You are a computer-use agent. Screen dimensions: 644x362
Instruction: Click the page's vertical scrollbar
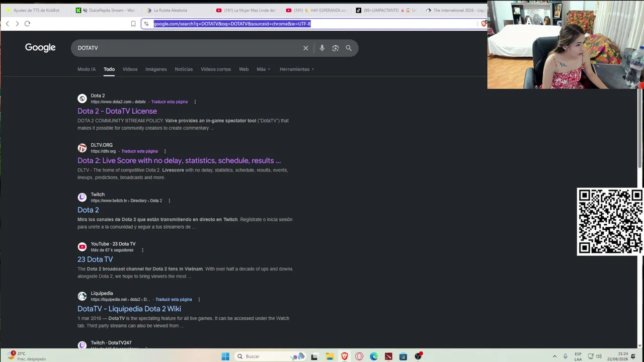[x=640, y=128]
